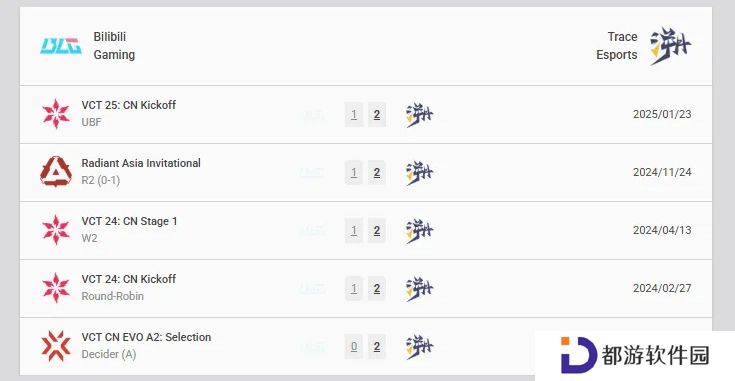This screenshot has height=381, width=735.
Task: Click the 都游软件园 watermark logo
Action: pyautogui.click(x=635, y=355)
